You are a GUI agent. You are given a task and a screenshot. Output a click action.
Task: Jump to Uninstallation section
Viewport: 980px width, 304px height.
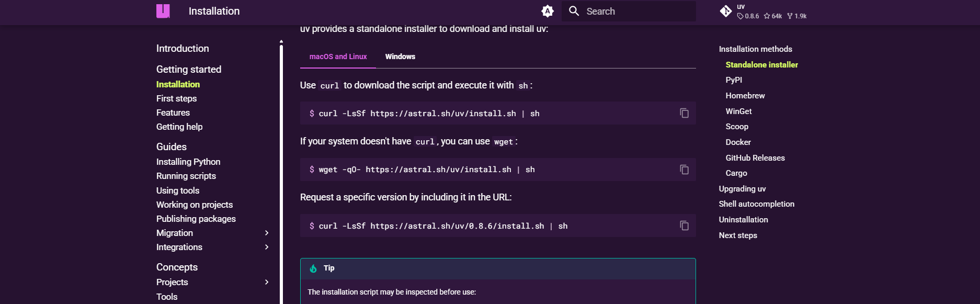(x=744, y=219)
